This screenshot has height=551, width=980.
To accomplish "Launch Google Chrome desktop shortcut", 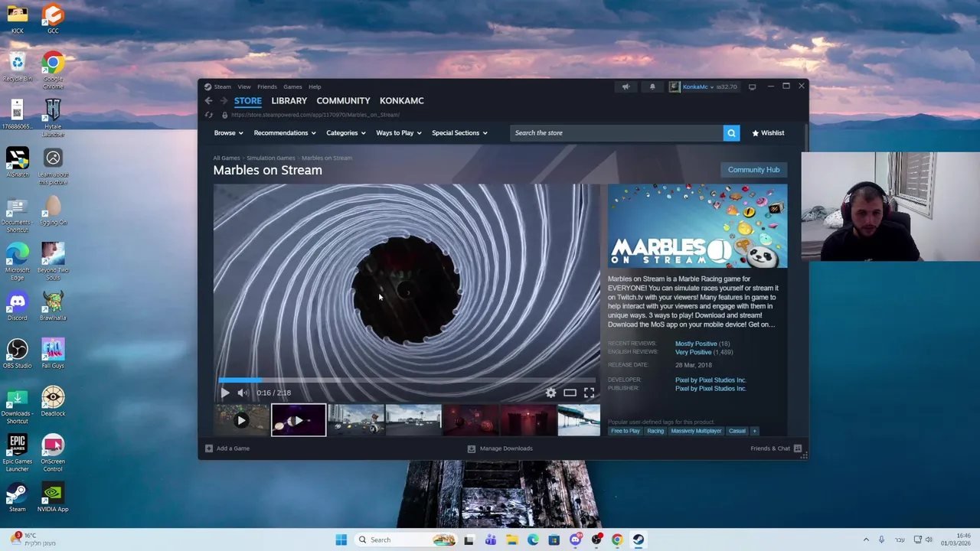I will (53, 70).
